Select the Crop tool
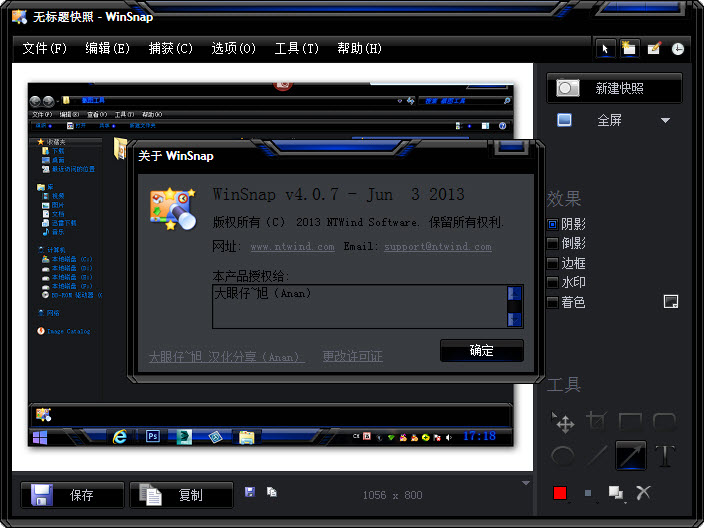Image resolution: width=704 pixels, height=528 pixels. point(596,422)
